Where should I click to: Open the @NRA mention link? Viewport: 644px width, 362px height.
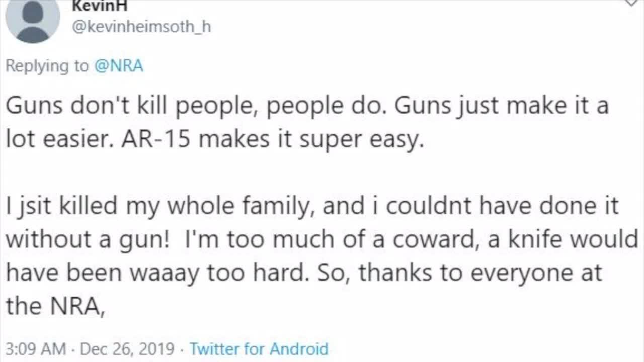point(119,66)
